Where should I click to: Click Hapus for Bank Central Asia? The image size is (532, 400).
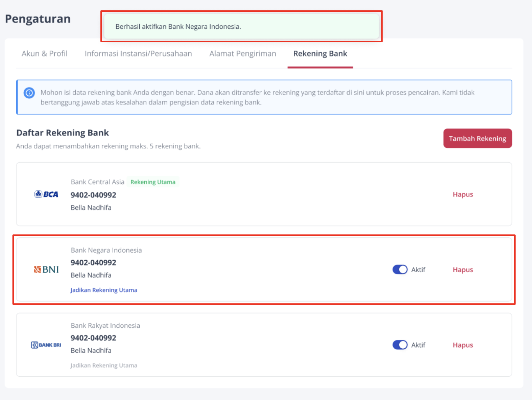coord(463,194)
